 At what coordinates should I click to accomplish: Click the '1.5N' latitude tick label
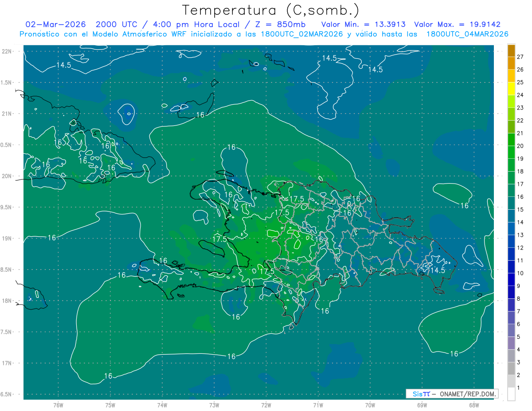pos(6,82)
